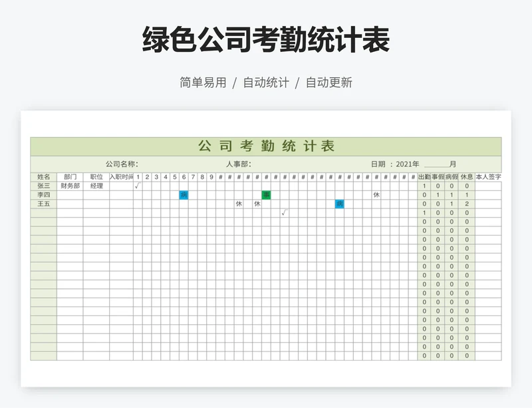Select the 本人签字 column header
The image size is (532, 408).
(488, 177)
